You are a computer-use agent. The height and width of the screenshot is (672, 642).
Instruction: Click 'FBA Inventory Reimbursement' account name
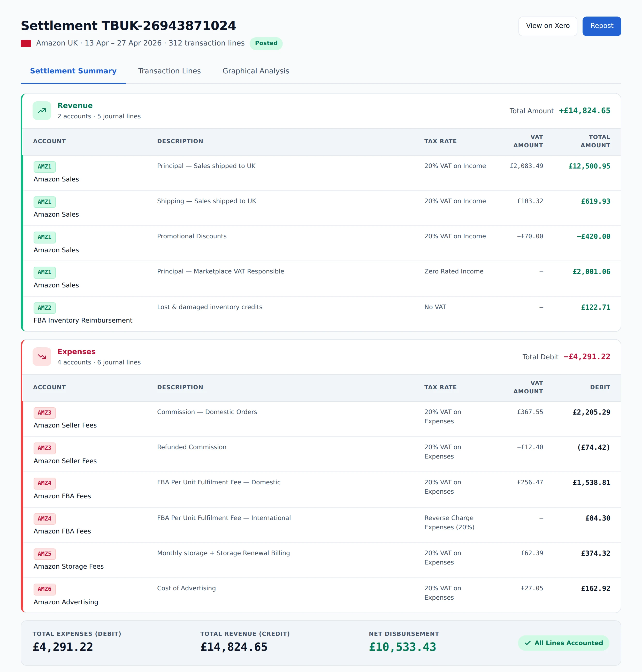click(83, 320)
